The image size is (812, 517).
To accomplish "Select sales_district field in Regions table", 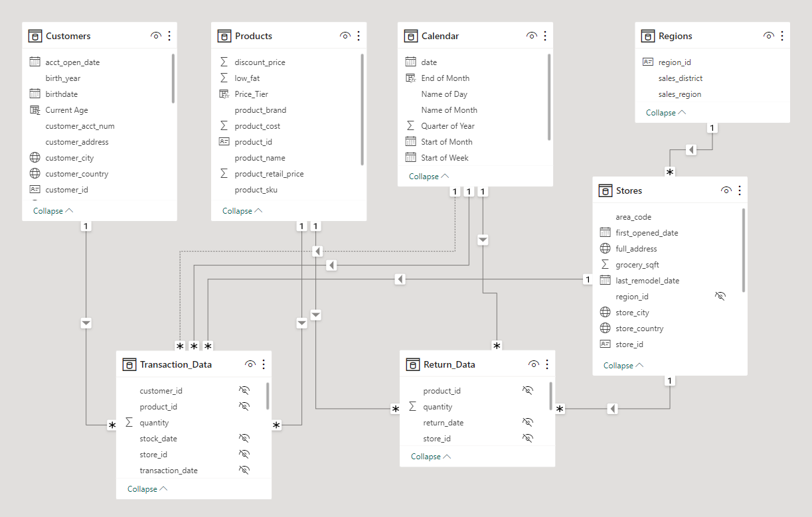I will pos(680,78).
